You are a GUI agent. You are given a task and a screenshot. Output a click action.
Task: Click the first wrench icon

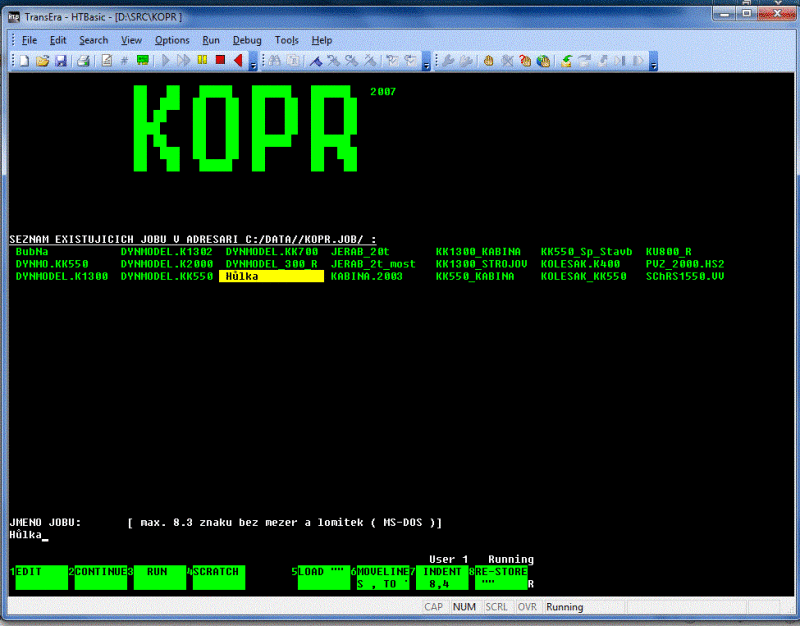point(448,61)
